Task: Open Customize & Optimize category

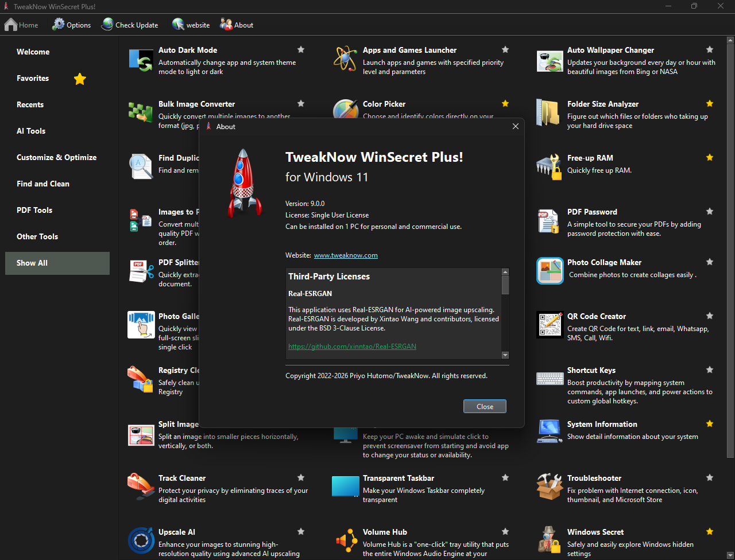Action: (57, 157)
